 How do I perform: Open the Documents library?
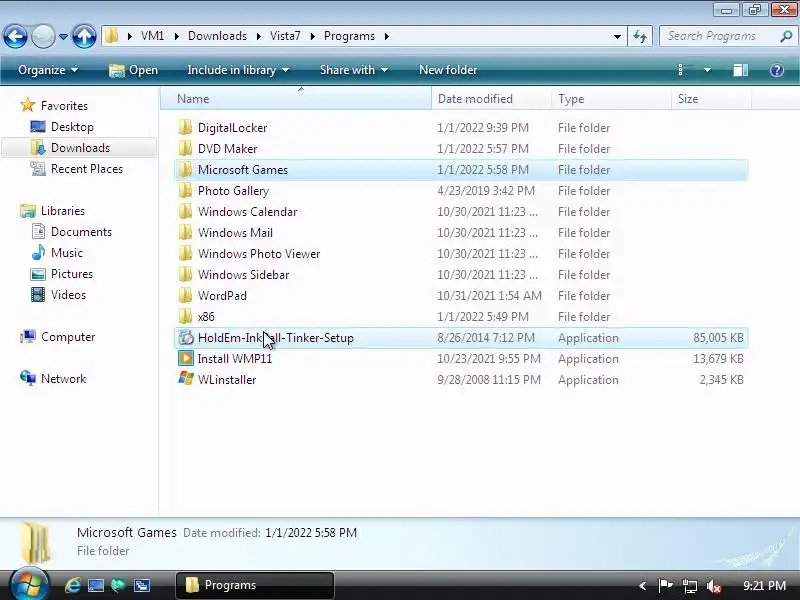click(81, 232)
